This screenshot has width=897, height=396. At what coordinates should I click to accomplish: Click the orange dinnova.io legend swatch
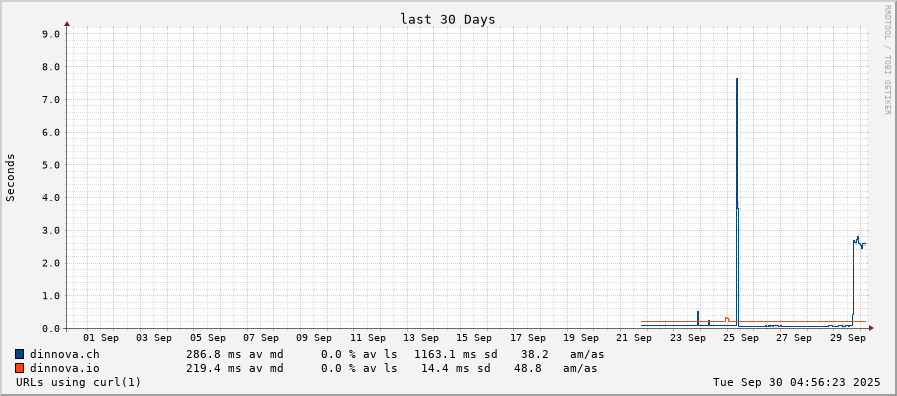(x=20, y=368)
